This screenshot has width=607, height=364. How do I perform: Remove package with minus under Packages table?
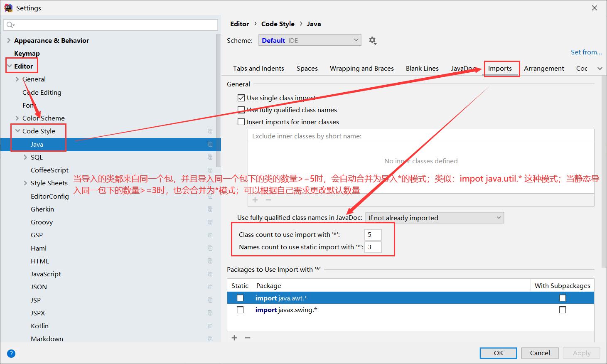pyautogui.click(x=248, y=338)
